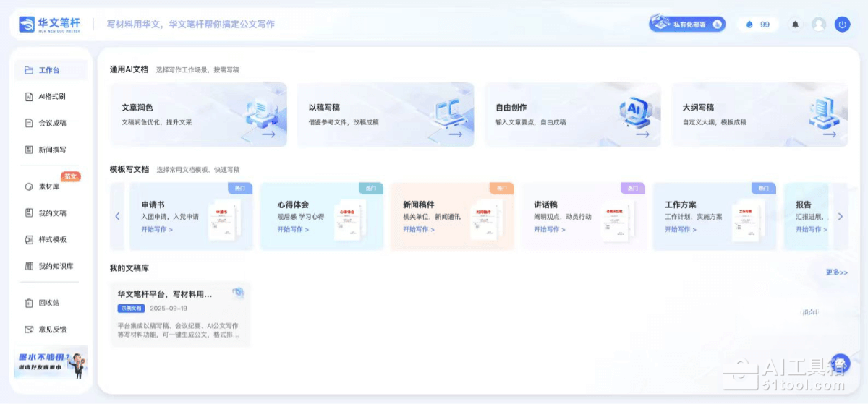Click the blue power logout icon
Viewport: 868px width, 404px height.
tap(842, 25)
